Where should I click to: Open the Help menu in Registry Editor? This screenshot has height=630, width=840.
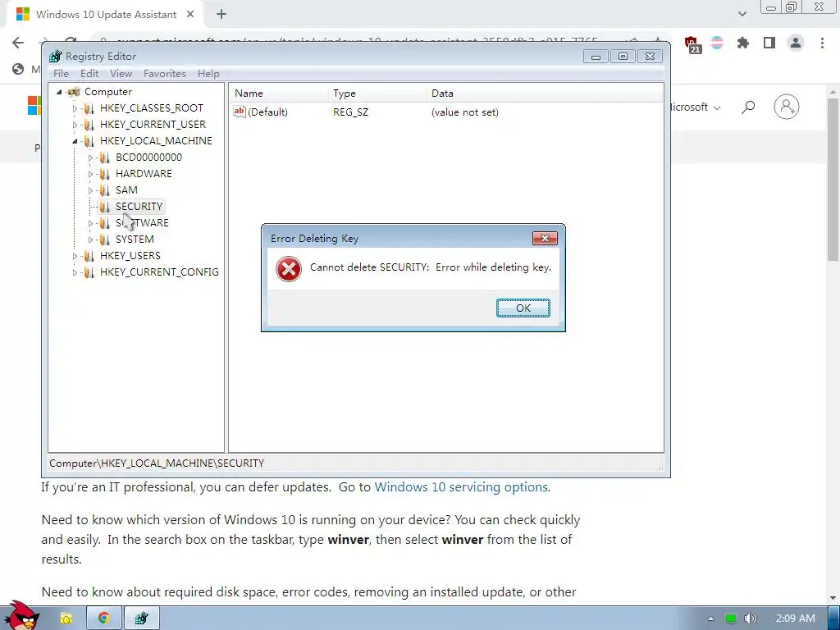pyautogui.click(x=208, y=73)
